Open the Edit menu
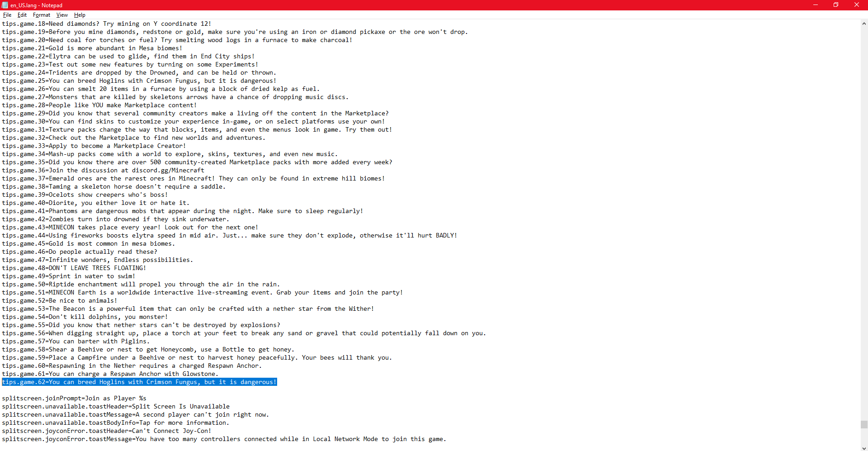Image resolution: width=868 pixels, height=451 pixels. [x=22, y=15]
